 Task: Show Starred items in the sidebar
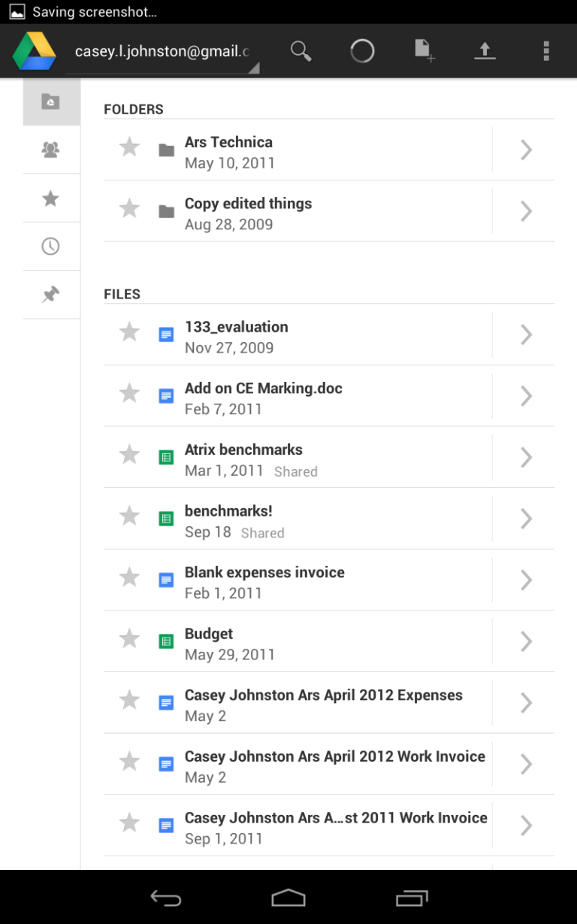pos(50,198)
